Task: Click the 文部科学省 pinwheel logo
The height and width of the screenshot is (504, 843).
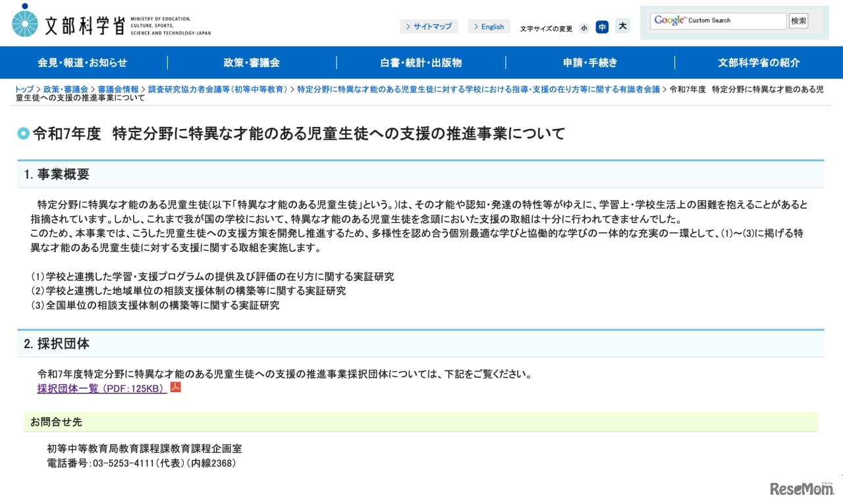Action: coord(25,21)
